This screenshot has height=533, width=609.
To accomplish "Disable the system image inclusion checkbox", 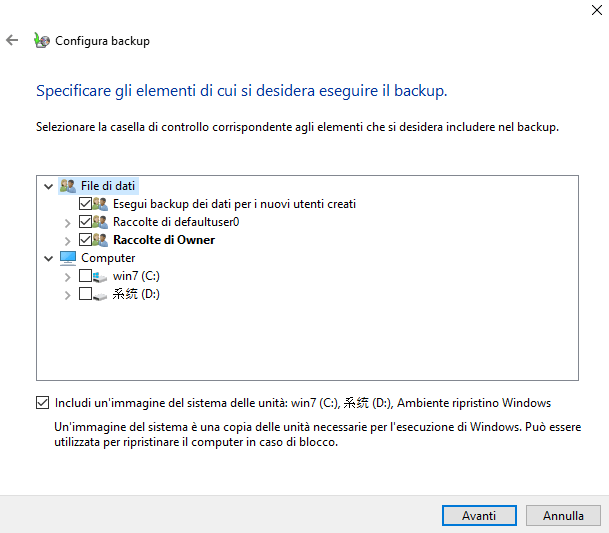I will pyautogui.click(x=42, y=403).
